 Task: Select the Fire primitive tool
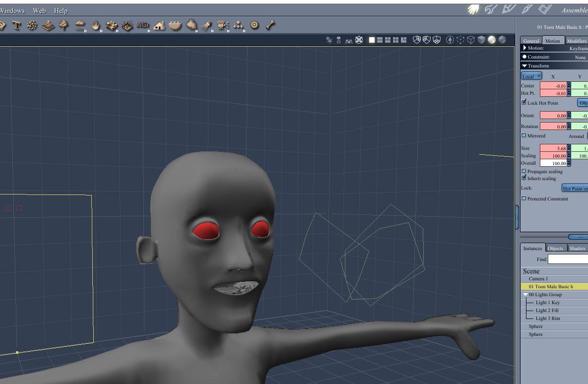click(96, 25)
